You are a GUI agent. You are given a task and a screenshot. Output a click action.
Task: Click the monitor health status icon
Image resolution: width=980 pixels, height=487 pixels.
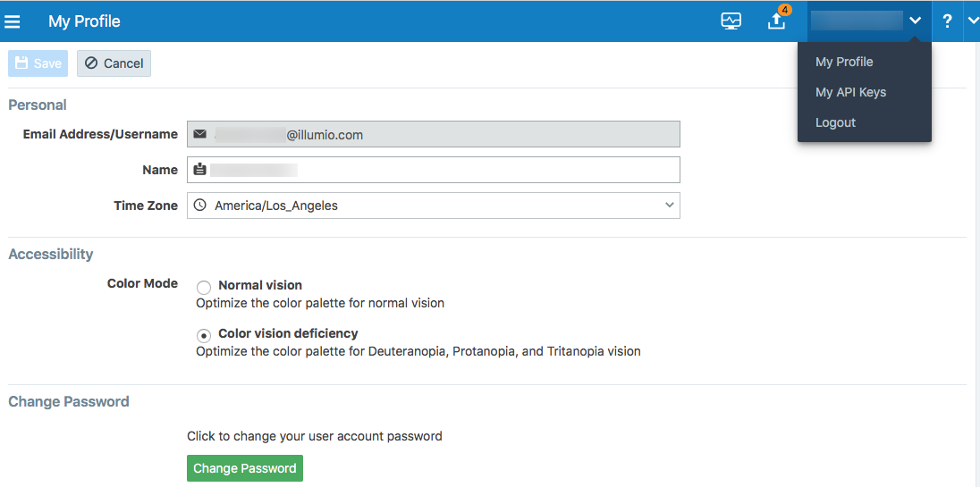tap(731, 21)
